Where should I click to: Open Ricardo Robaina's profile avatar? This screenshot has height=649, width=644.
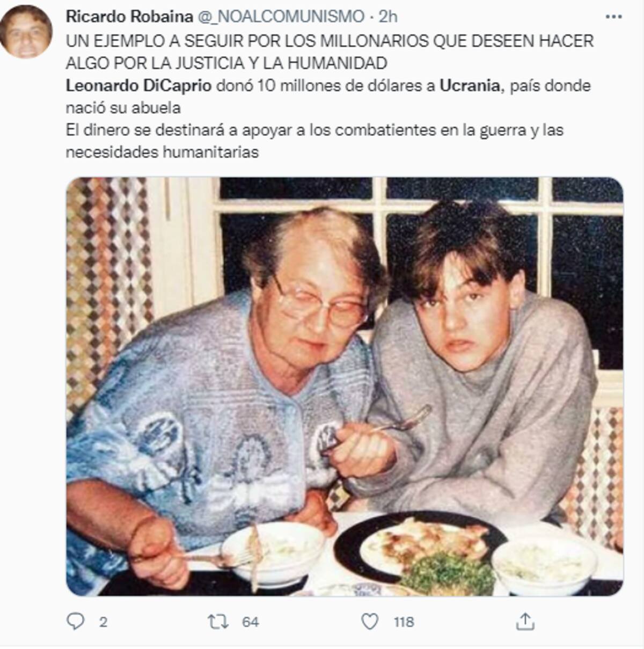point(26,31)
